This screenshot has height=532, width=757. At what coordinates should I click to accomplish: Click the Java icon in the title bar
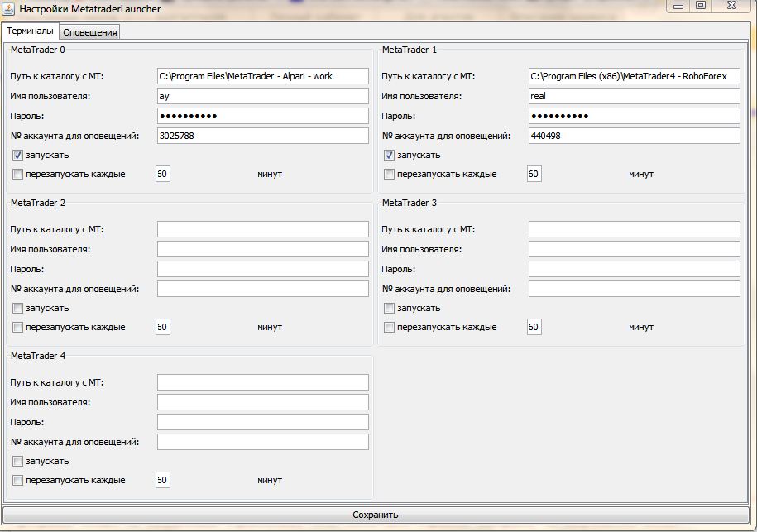coord(9,9)
